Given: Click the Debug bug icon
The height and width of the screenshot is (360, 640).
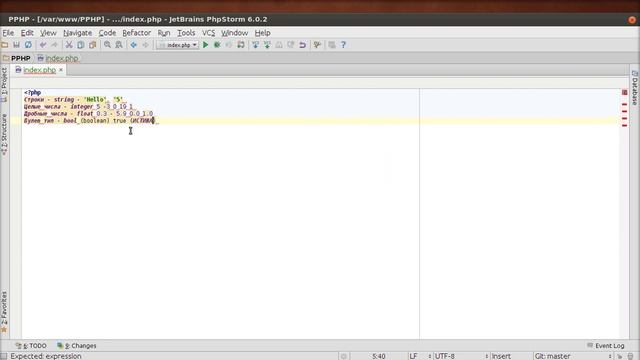Looking at the screenshot, I should (x=217, y=45).
